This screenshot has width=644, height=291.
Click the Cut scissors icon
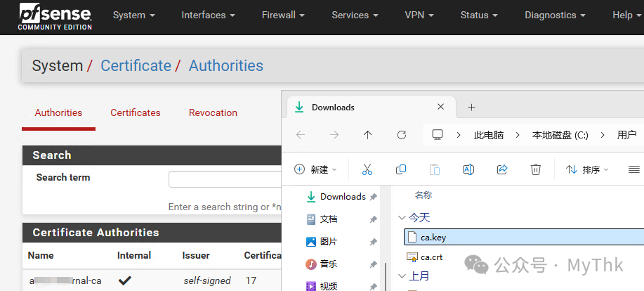tap(367, 169)
